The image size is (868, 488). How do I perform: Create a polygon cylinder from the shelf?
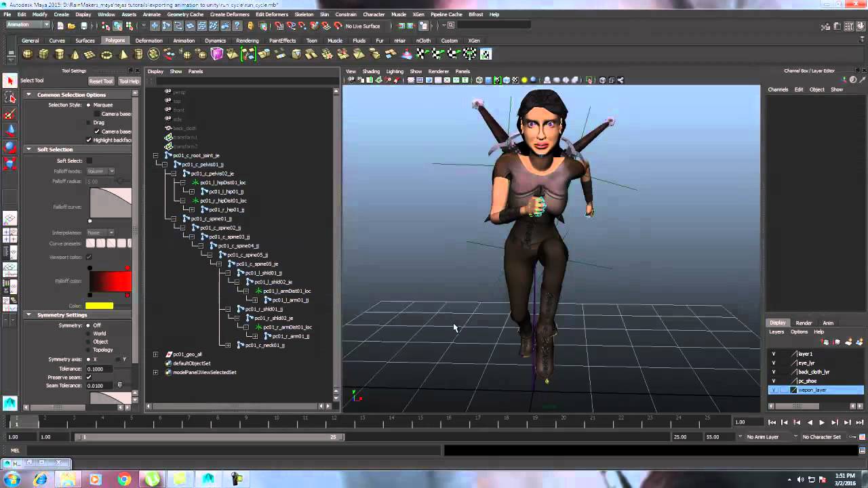[59, 54]
